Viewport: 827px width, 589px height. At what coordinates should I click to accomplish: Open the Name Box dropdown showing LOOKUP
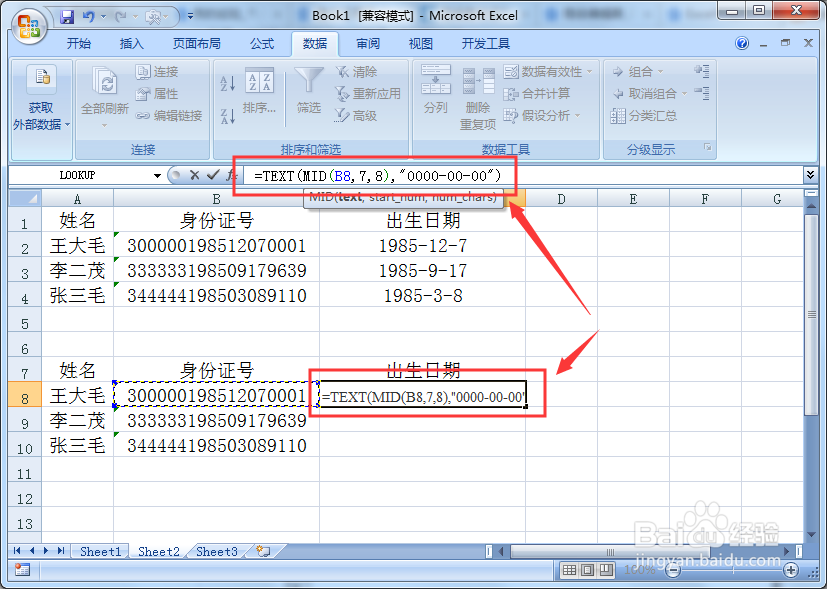click(158, 174)
